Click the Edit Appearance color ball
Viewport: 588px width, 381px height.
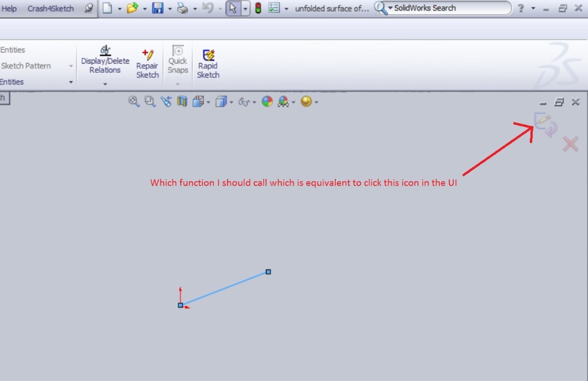267,101
